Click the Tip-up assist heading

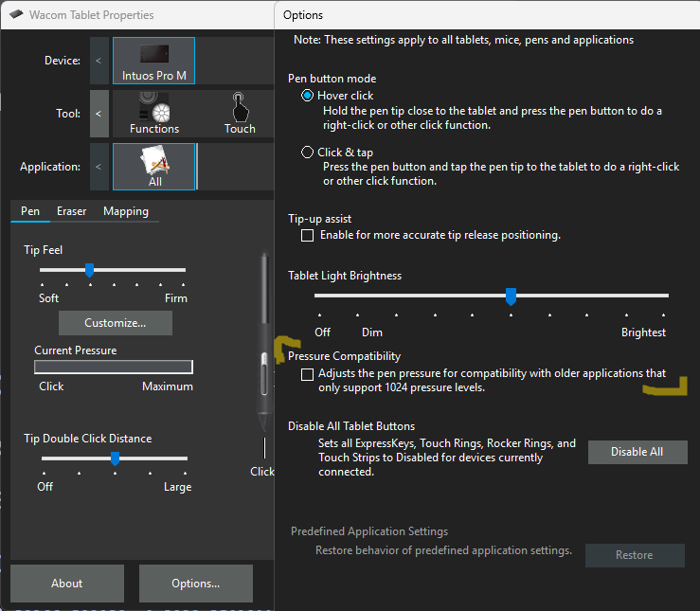coord(319,219)
